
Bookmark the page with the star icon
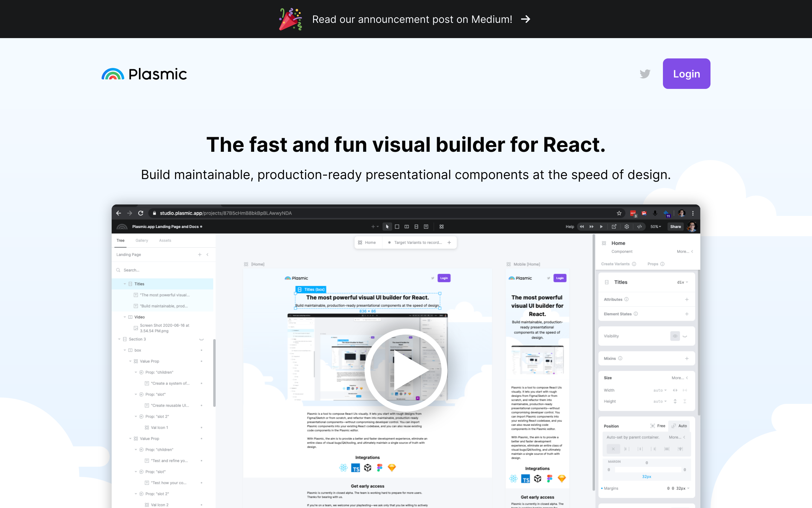[619, 213]
